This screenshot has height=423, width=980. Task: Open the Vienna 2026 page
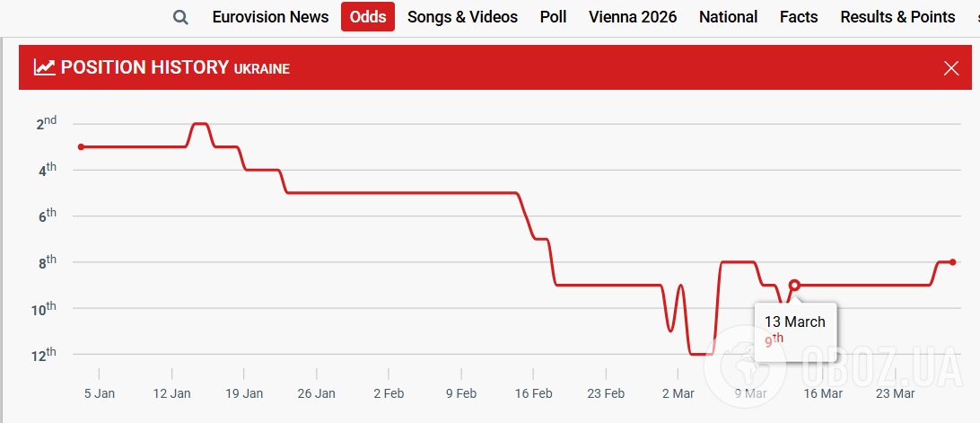[x=633, y=17]
